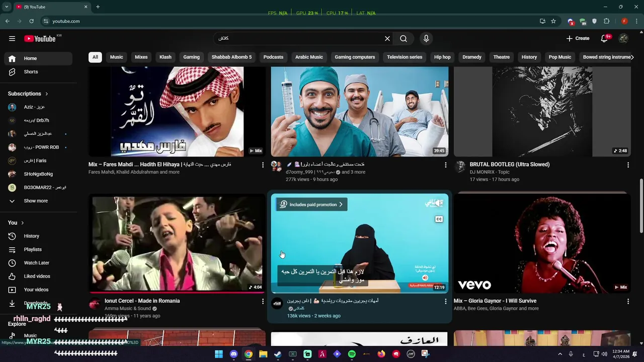The image size is (644, 362).
Task: Expand Show more subscriptions
Action: point(38,201)
